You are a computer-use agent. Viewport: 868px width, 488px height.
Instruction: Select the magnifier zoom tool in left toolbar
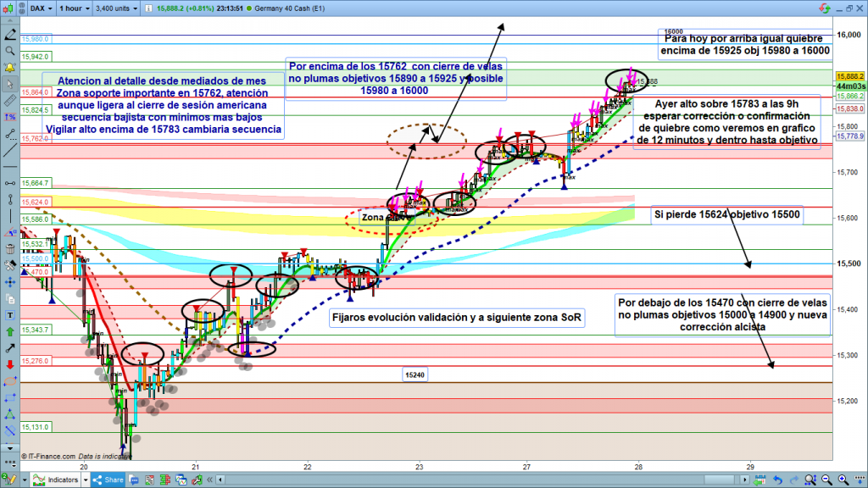(9, 51)
